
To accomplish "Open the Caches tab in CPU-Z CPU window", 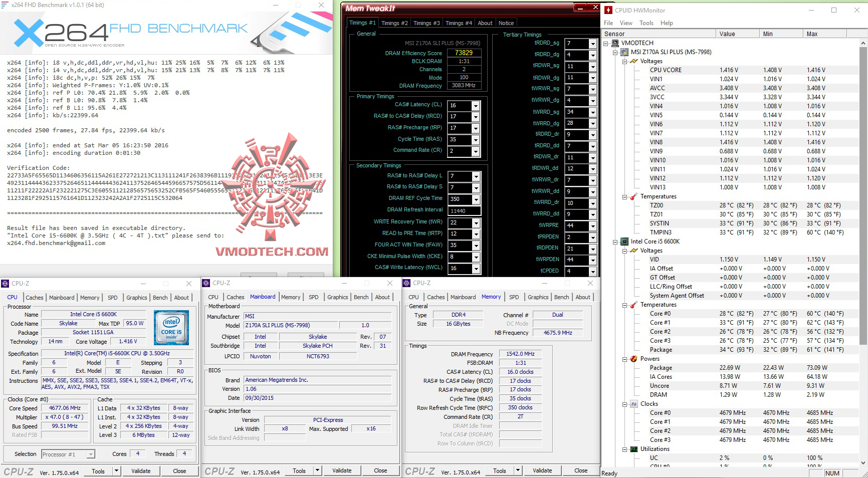I will tap(35, 298).
